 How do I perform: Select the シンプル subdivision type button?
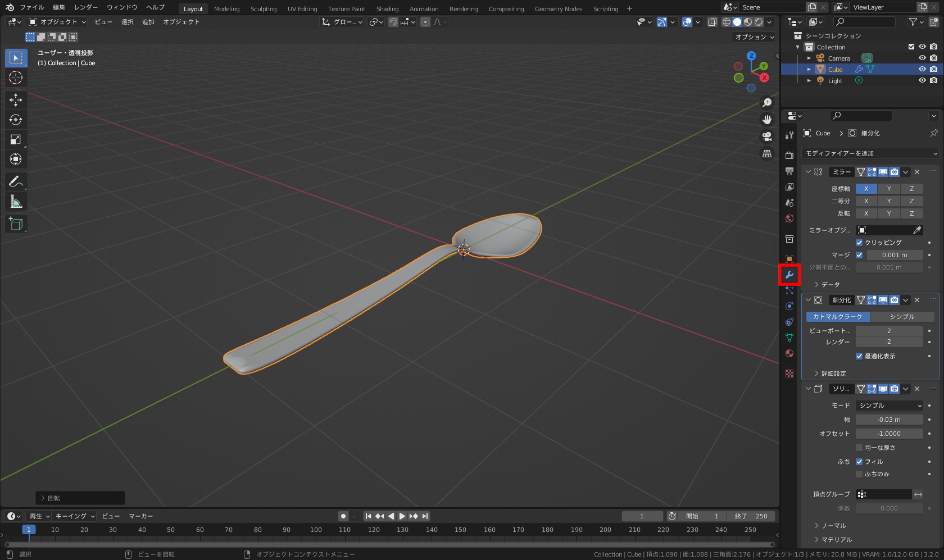click(x=902, y=317)
